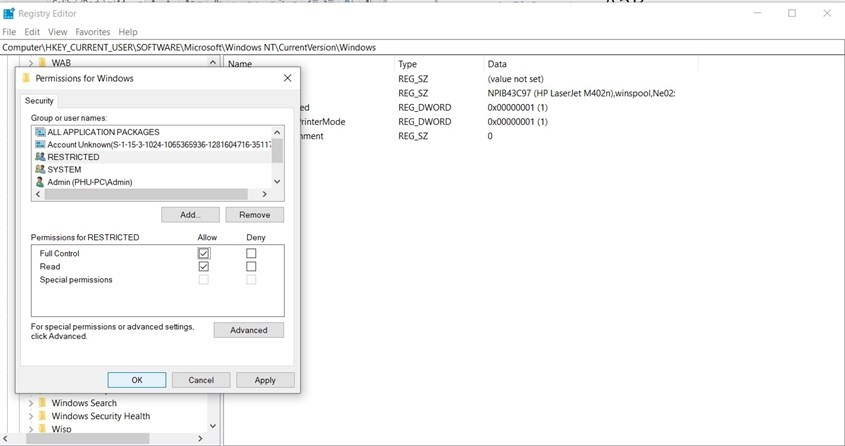Viewport: 845px width, 446px height.
Task: Click the Registry Editor app icon in title bar
Action: [x=9, y=13]
